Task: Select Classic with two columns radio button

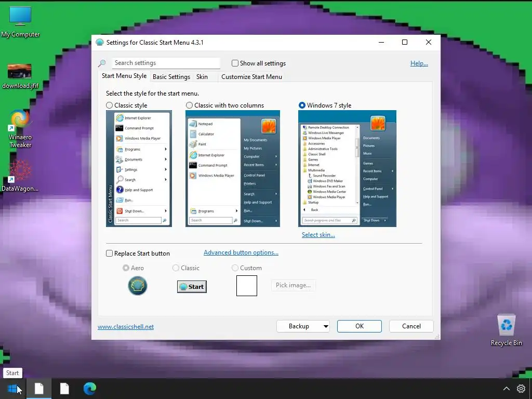Action: [x=189, y=105]
